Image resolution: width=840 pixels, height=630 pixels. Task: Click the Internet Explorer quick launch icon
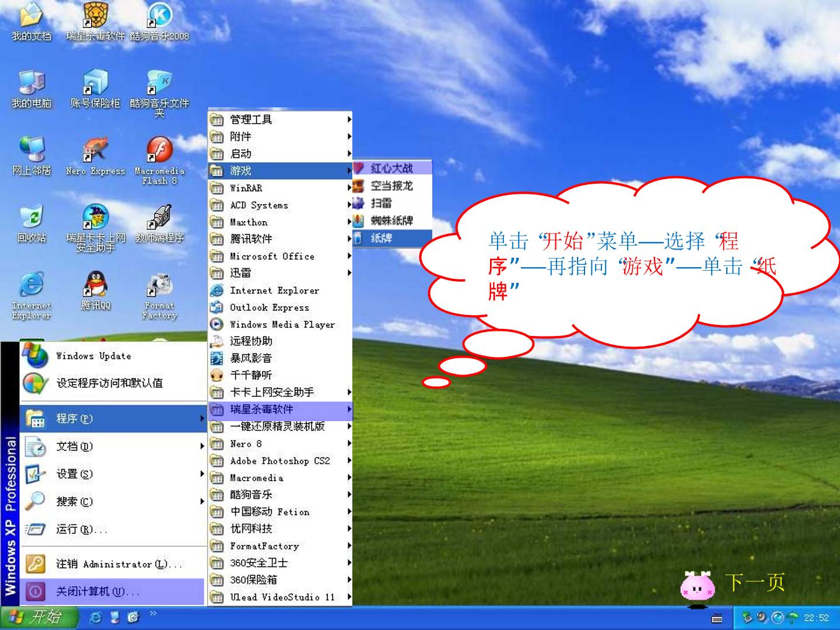(95, 618)
